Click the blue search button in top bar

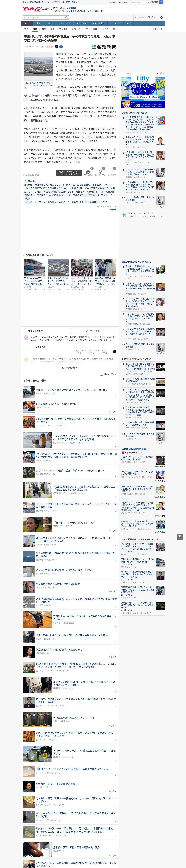pos(161,2)
